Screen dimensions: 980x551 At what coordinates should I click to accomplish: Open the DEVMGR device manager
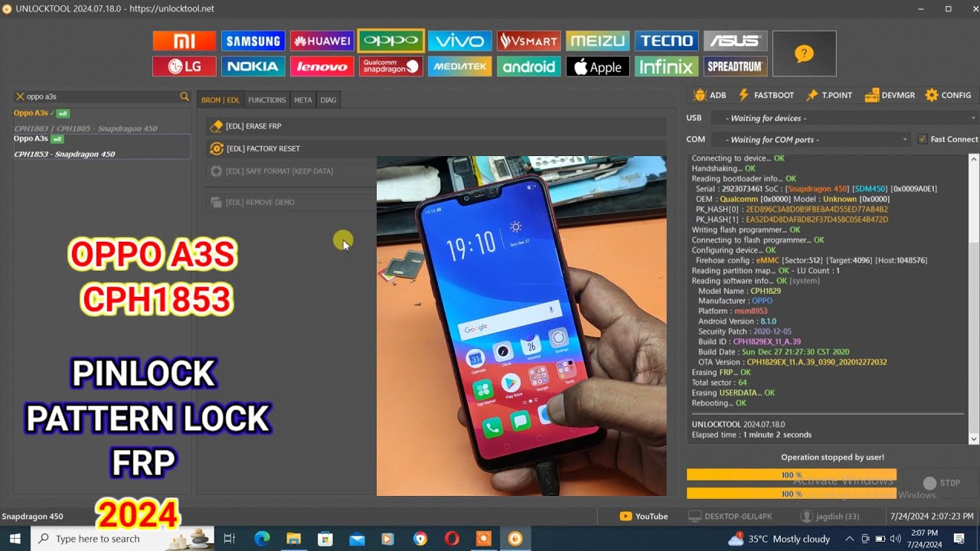[x=890, y=95]
